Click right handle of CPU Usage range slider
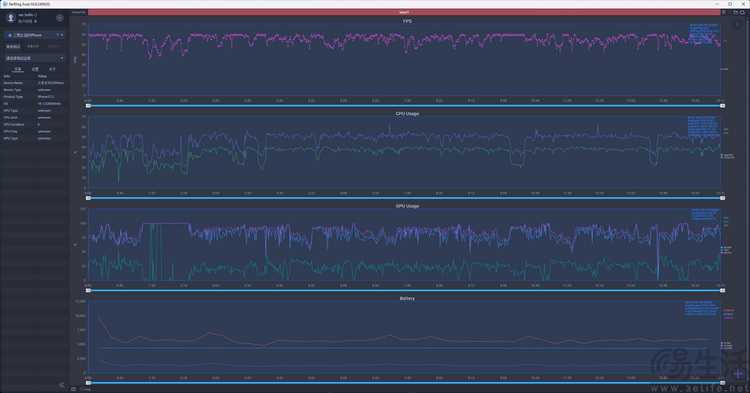 click(722, 198)
